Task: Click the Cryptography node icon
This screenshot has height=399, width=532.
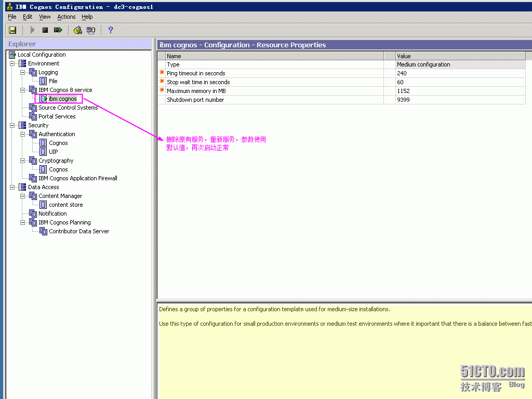Action: tap(33, 161)
